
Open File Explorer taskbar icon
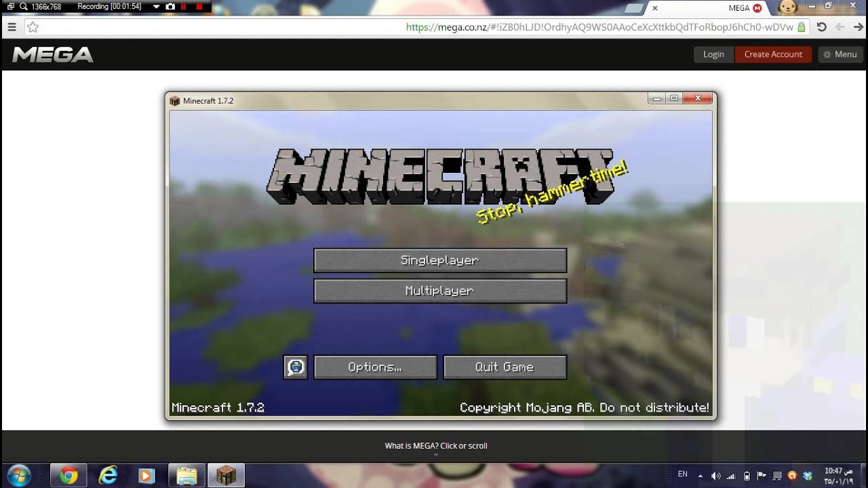pos(186,476)
